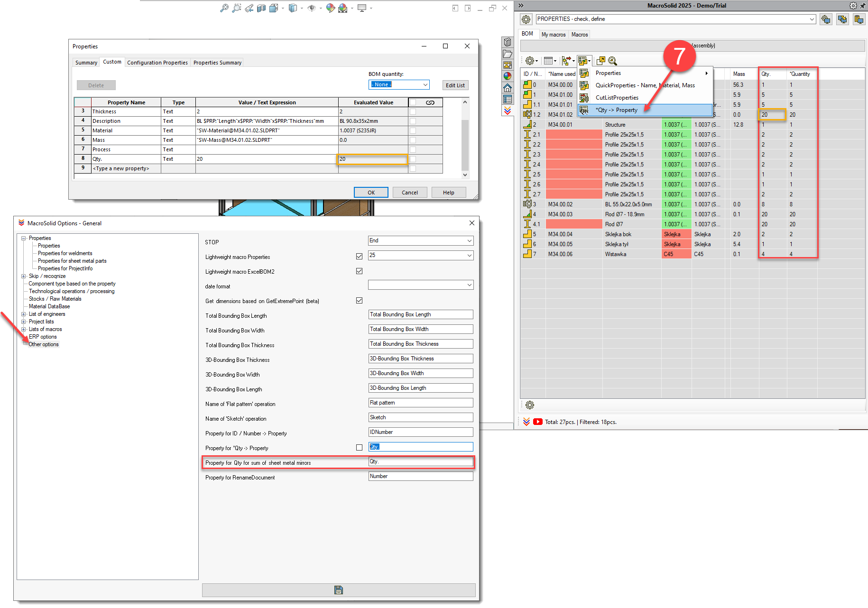Tick the link checkbox in the Description row
This screenshot has height=608, width=868.
tap(413, 121)
